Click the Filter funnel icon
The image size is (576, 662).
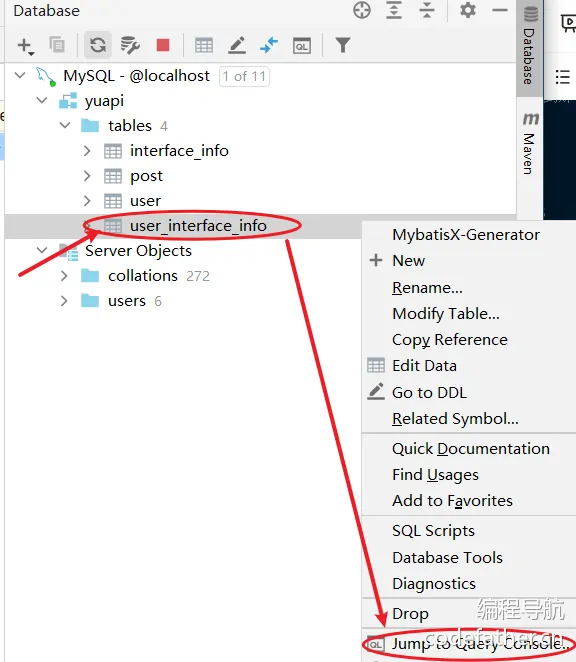coord(343,45)
